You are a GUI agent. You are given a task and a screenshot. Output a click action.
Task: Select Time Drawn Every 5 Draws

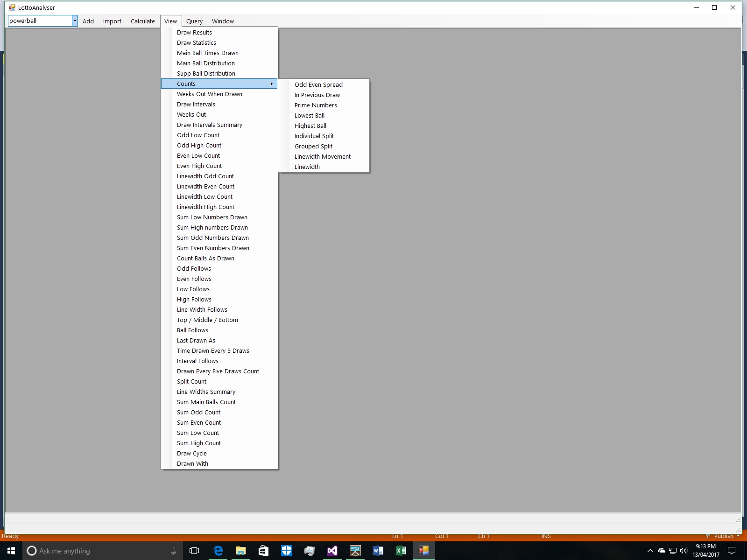pyautogui.click(x=219, y=350)
